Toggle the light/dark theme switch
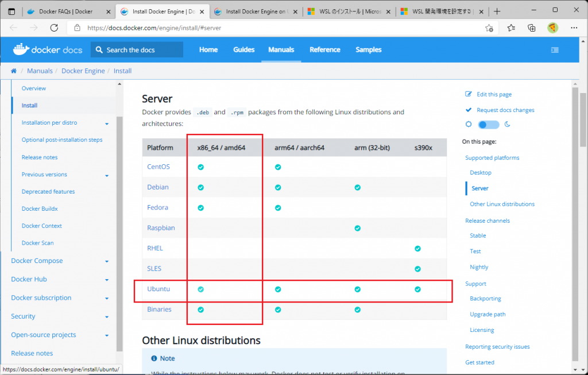The width and height of the screenshot is (588, 375). point(488,125)
